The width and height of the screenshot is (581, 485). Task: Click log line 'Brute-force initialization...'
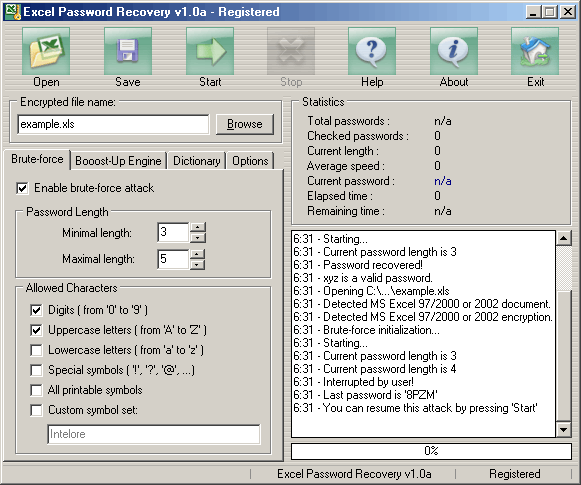366,330
